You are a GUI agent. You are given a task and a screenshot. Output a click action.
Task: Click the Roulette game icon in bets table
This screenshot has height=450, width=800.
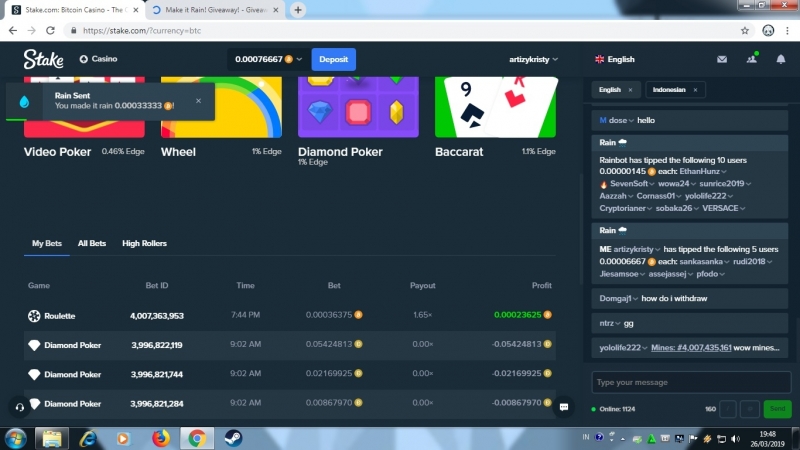(x=34, y=316)
